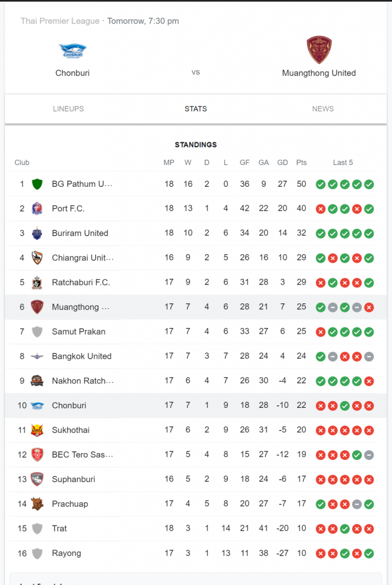
Task: Click the Ratchaburi F.C. club crest
Action: pyautogui.click(x=37, y=282)
